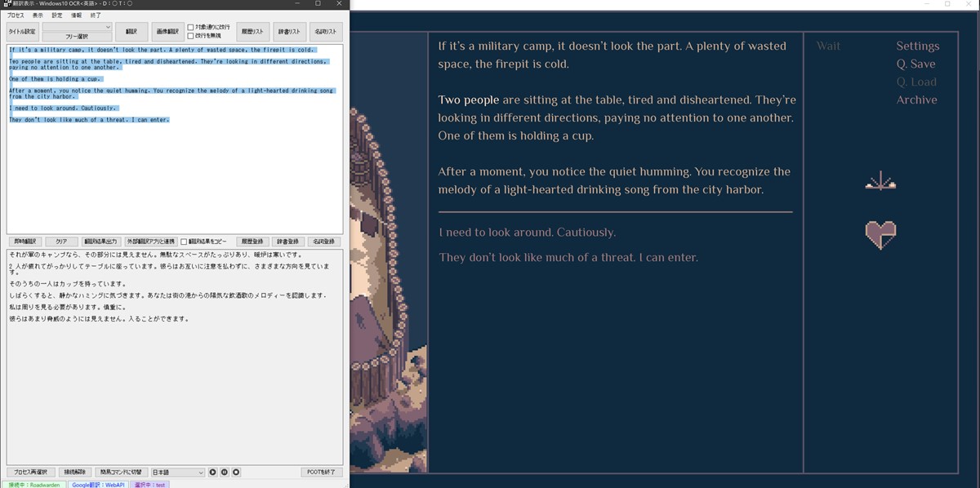
Task: Open the Archive in the game menu
Action: coord(916,100)
